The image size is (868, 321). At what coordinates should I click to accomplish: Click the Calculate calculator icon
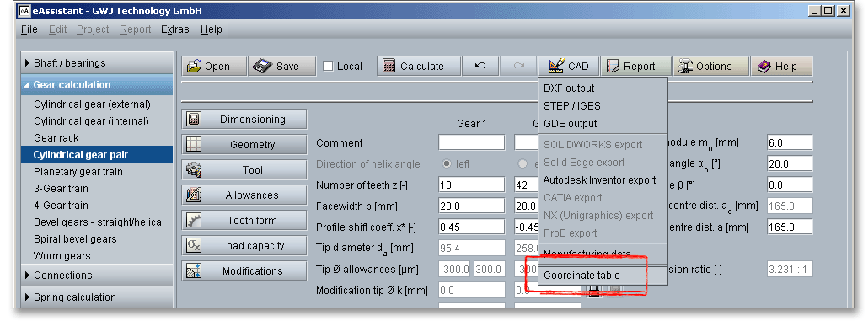tap(389, 66)
